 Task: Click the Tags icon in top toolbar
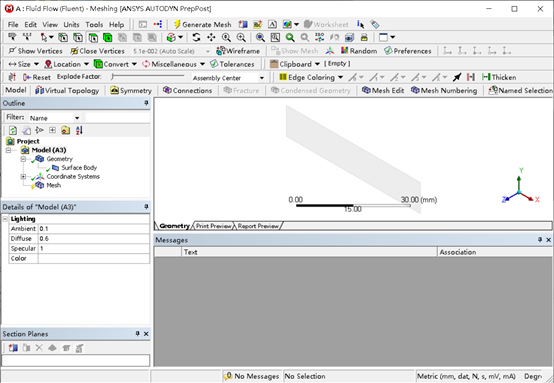point(375,24)
